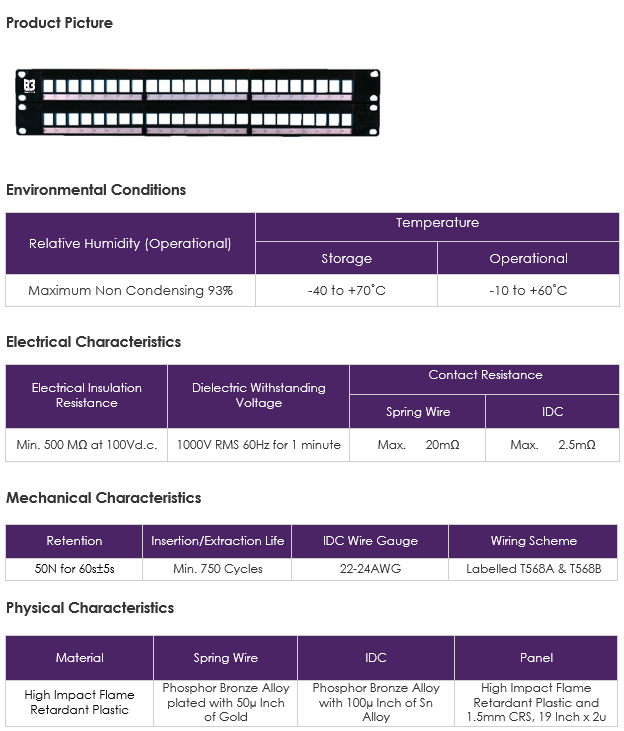
Task: Select the Dielectric Withstanding Voltage header
Action: tap(258, 396)
